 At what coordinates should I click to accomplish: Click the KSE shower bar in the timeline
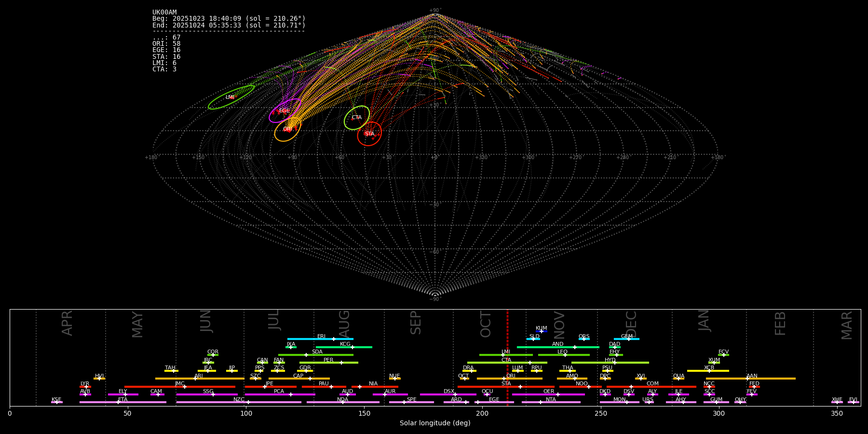coord(56,402)
